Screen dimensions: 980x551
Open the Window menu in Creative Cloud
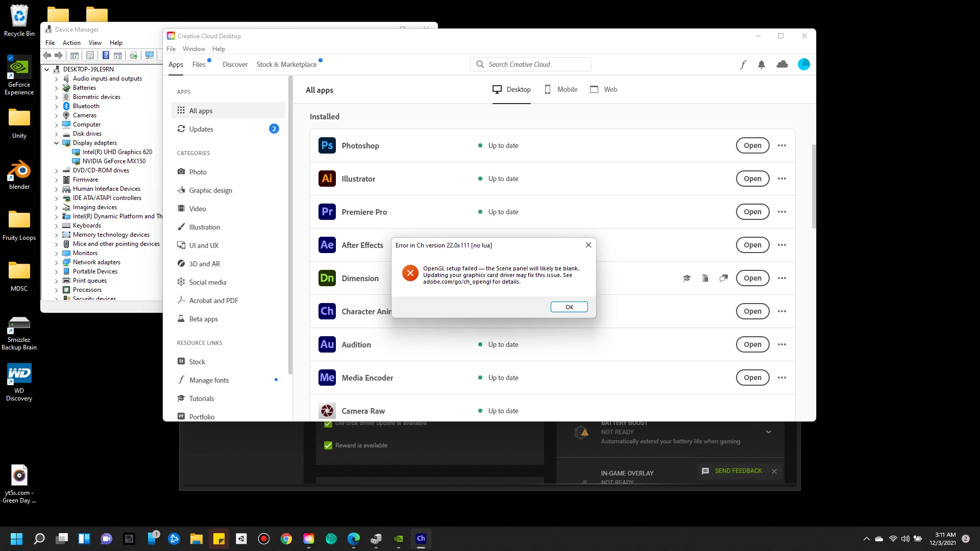click(x=193, y=49)
